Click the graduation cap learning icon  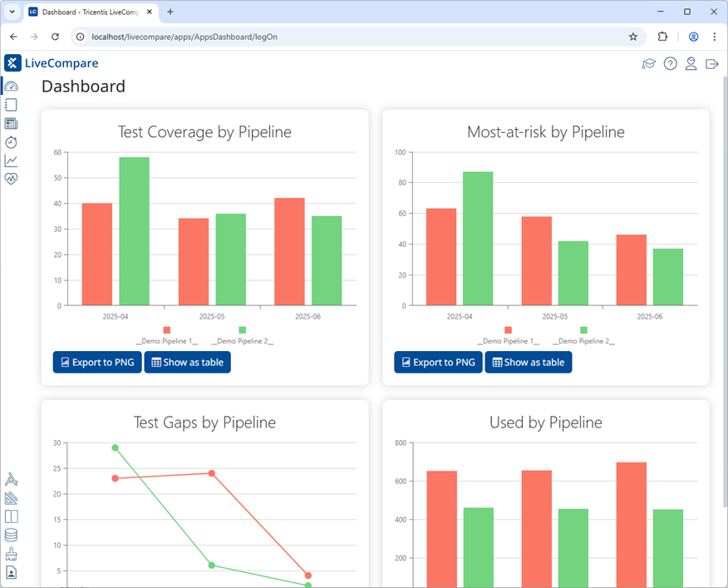pyautogui.click(x=649, y=63)
